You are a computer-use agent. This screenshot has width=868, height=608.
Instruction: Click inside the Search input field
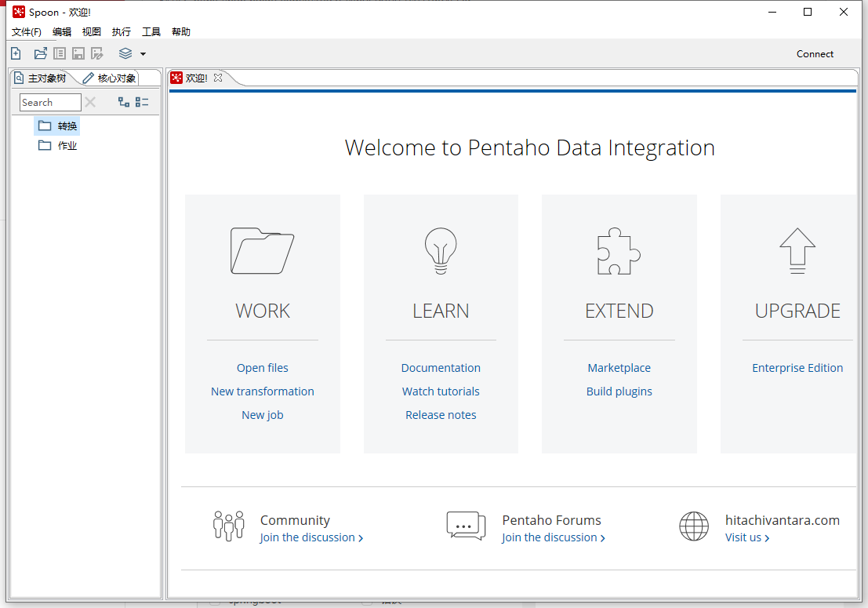49,102
